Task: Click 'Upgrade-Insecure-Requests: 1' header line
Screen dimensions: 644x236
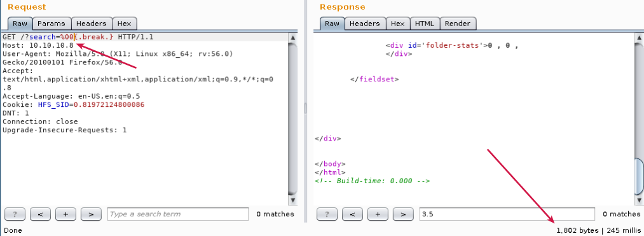Action: pyautogui.click(x=64, y=130)
